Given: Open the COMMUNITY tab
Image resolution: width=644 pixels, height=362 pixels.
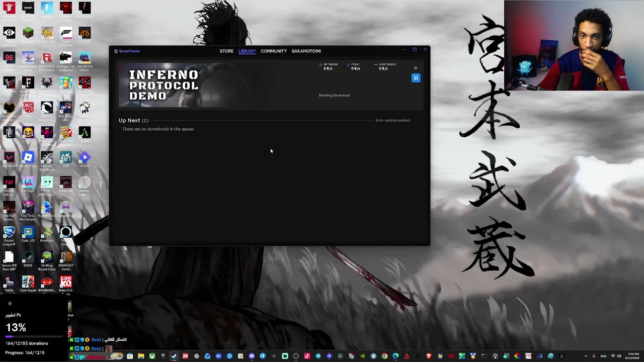Looking at the screenshot, I should tap(274, 51).
